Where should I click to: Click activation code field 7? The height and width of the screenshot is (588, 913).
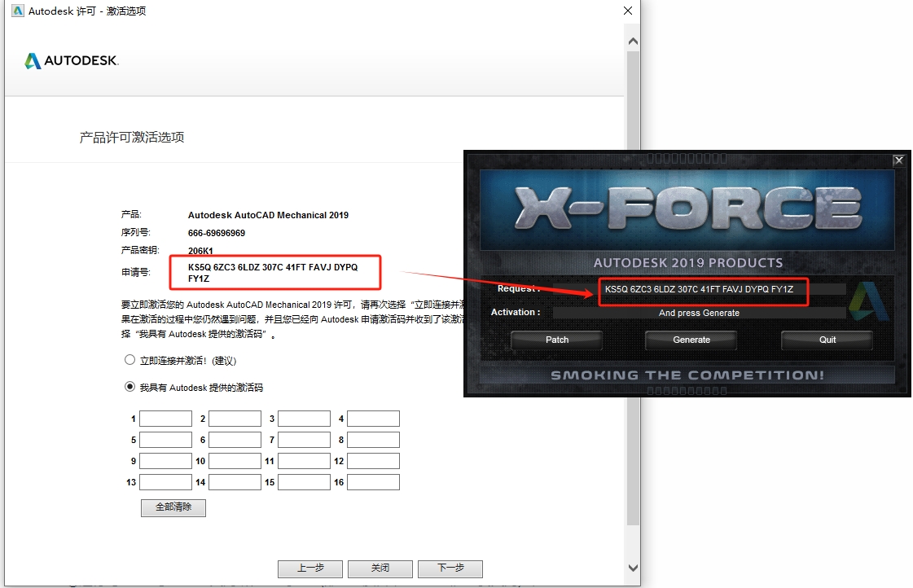[305, 440]
